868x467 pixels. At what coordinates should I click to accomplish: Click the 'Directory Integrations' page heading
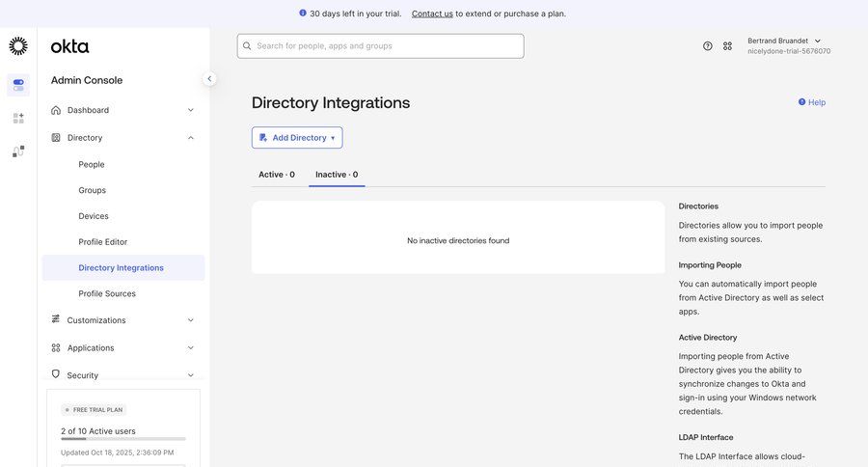331,102
